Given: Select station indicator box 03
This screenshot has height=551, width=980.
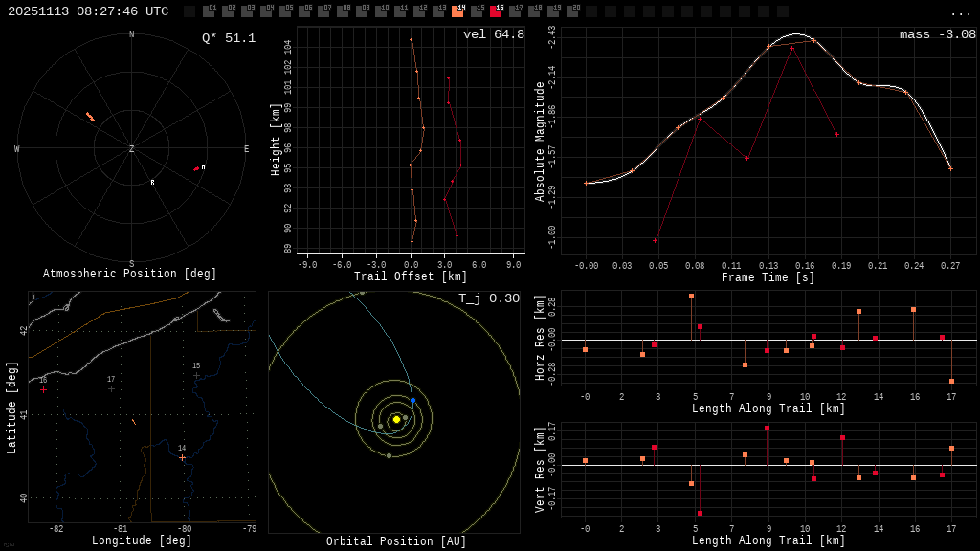Looking at the screenshot, I should pos(247,11).
